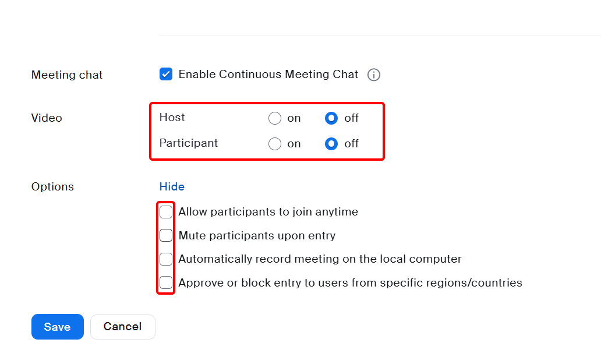Turn Participant video on
Screen dimensions: 601x364
coord(274,144)
